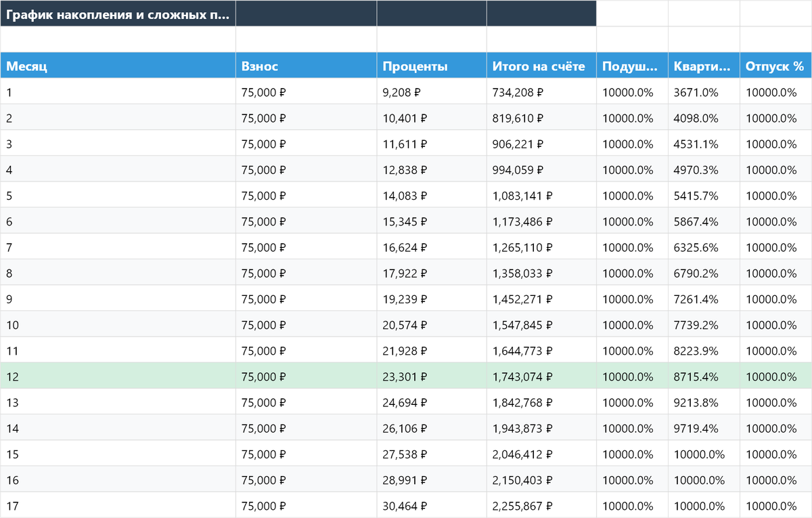This screenshot has height=518, width=812.
Task: Select the cell showing 3671.0%
Action: 703,92
